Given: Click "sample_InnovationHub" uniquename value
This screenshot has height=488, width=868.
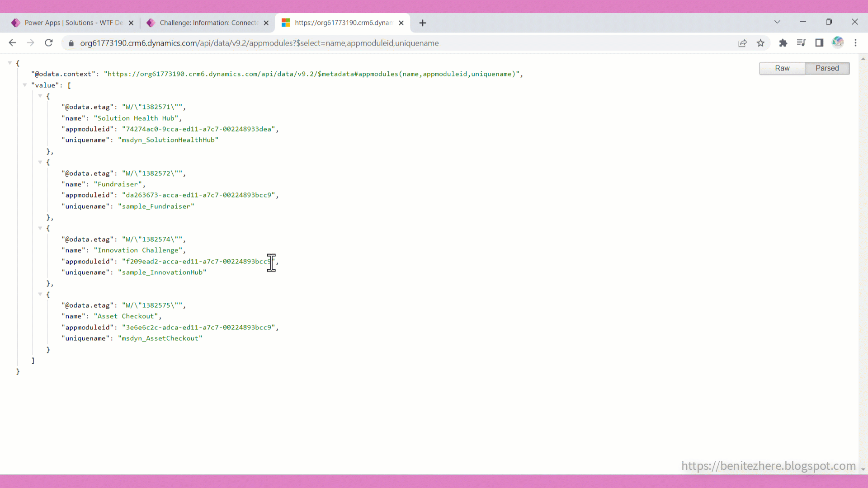Looking at the screenshot, I should 162,272.
